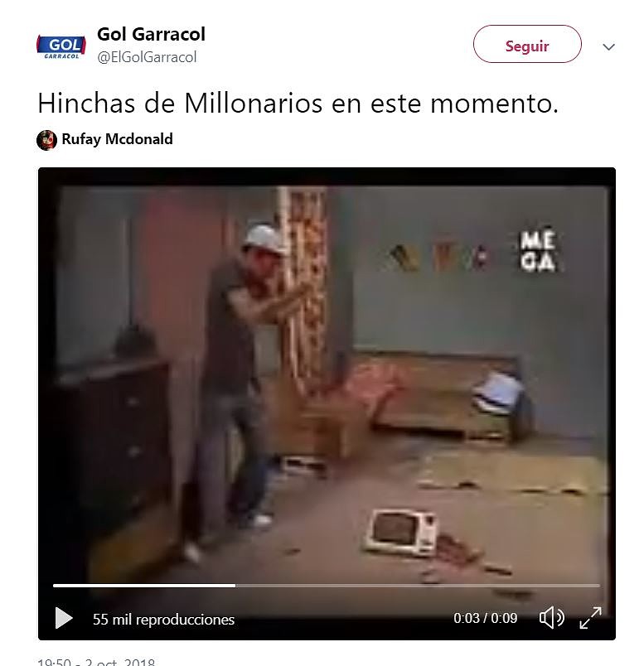Screen dimensions: 644x666
Task: Expand the tweet options chevron menu
Action: pyautogui.click(x=608, y=46)
